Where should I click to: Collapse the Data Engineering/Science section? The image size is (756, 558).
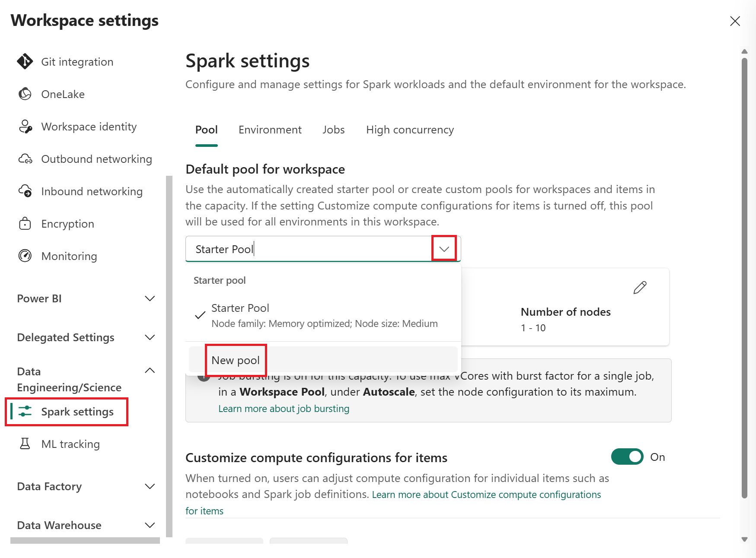tap(150, 371)
